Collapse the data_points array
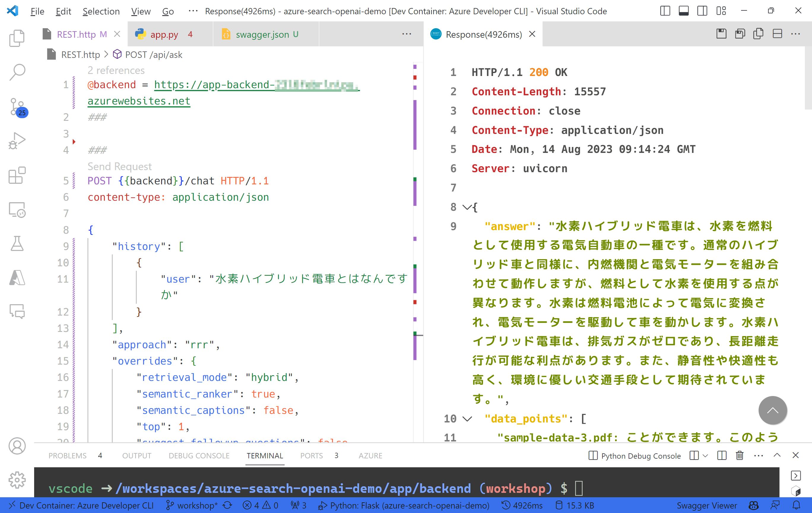812x513 pixels. [x=467, y=419]
